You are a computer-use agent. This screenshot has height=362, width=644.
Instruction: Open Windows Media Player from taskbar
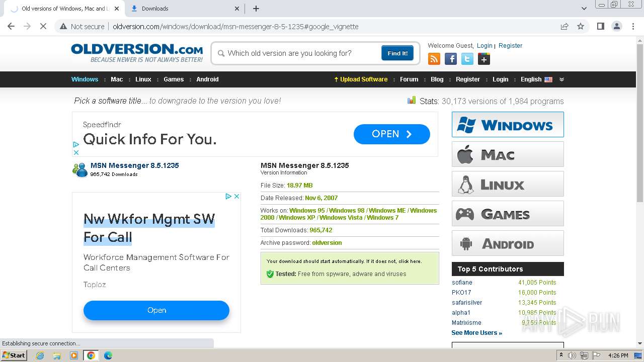pyautogui.click(x=74, y=355)
